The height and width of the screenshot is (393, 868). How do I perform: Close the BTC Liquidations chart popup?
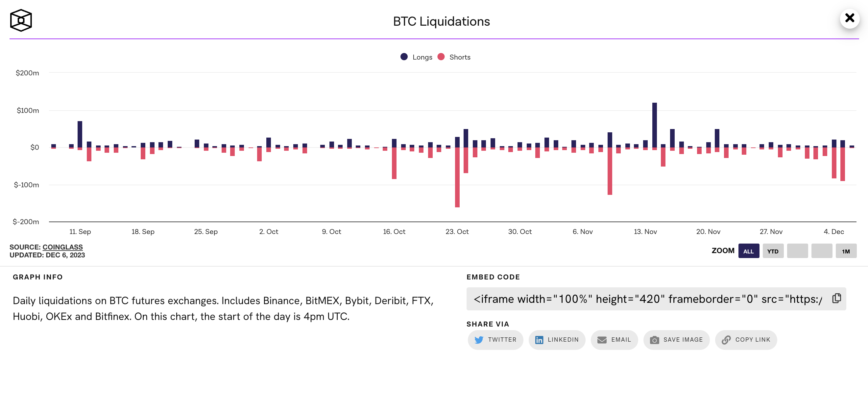(850, 18)
